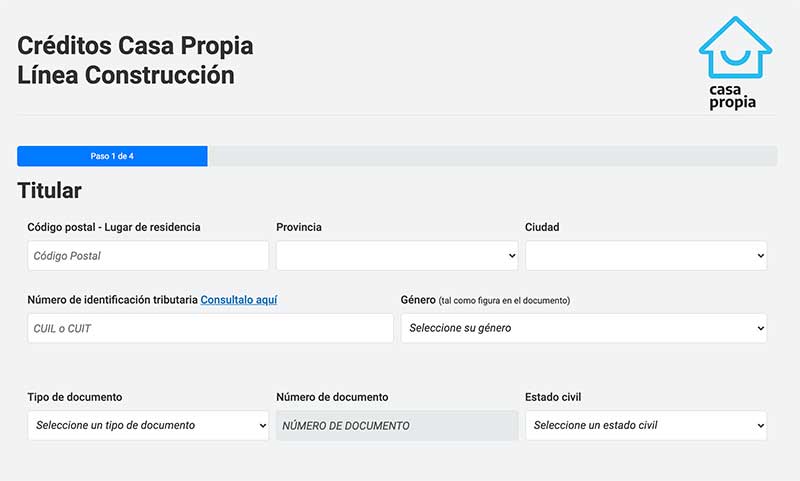Screen dimensions: 800x481
Task: Click the 'casa propia' logo text
Action: coord(733,95)
